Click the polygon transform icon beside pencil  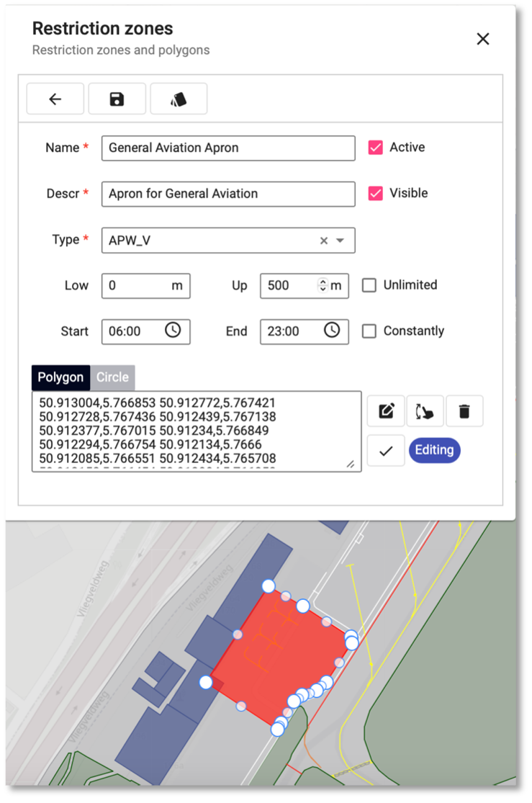click(425, 411)
